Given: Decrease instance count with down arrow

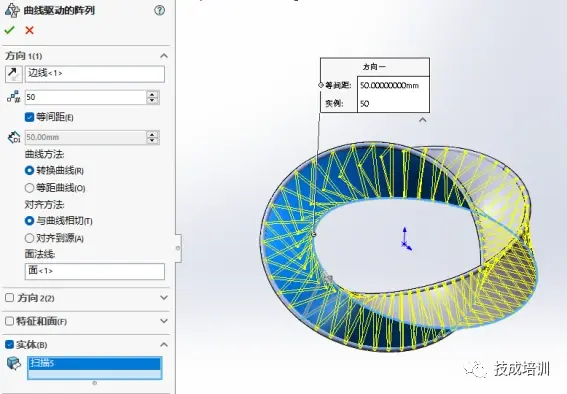Looking at the screenshot, I should point(153,101).
